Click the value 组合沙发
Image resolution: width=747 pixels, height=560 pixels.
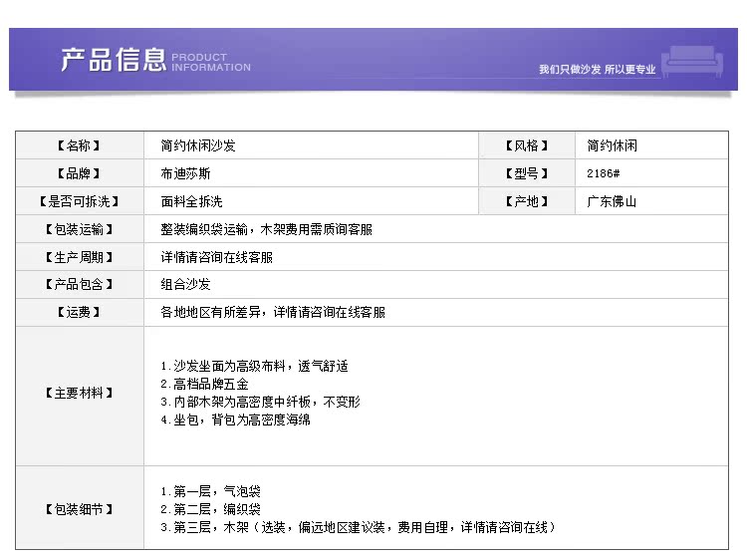[185, 285]
